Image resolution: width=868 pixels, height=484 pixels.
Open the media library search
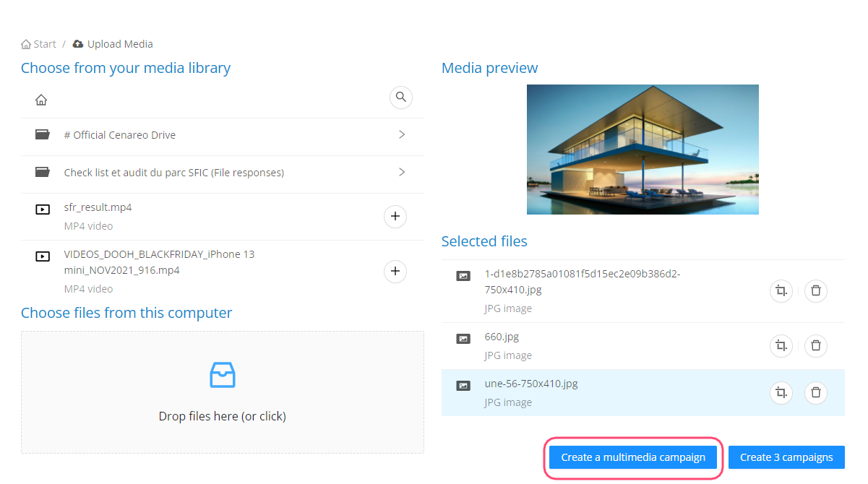pos(401,97)
